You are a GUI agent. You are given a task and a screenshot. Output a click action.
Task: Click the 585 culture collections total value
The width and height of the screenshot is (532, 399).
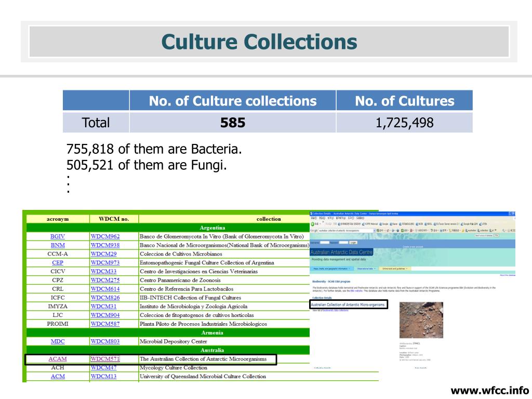tap(233, 123)
